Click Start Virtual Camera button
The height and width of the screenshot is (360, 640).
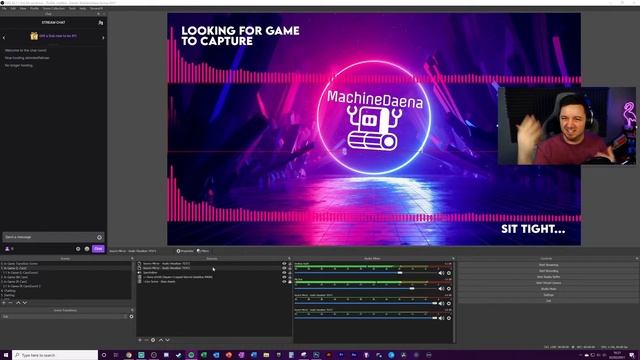(x=549, y=283)
